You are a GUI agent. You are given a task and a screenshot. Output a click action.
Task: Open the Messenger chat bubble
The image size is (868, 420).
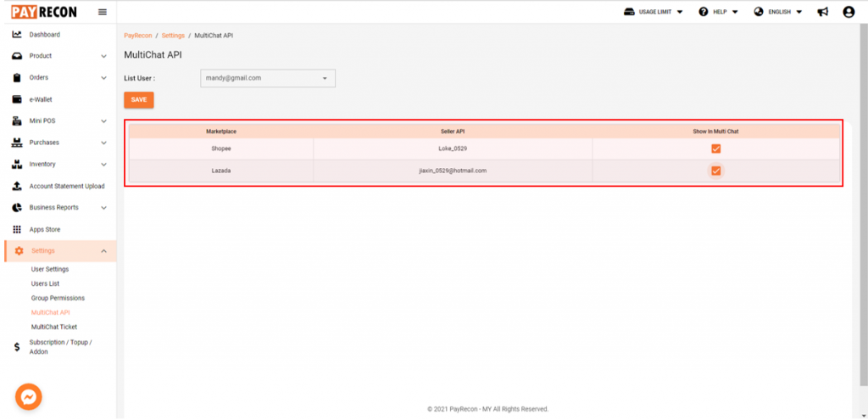29,397
